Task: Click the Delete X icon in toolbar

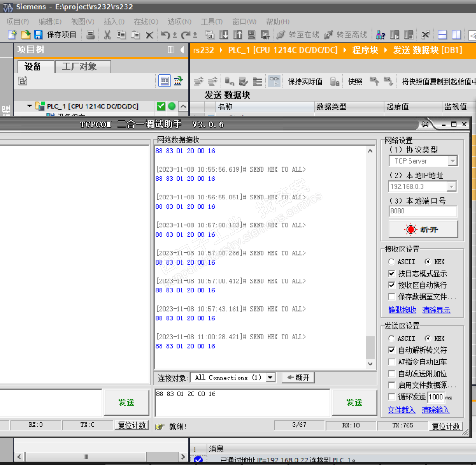Action: (149, 35)
